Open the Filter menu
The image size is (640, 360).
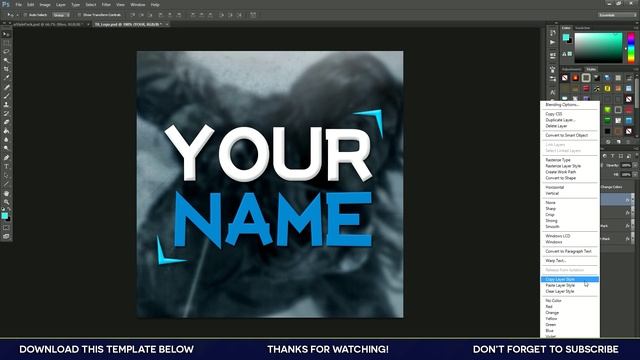coord(106,4)
